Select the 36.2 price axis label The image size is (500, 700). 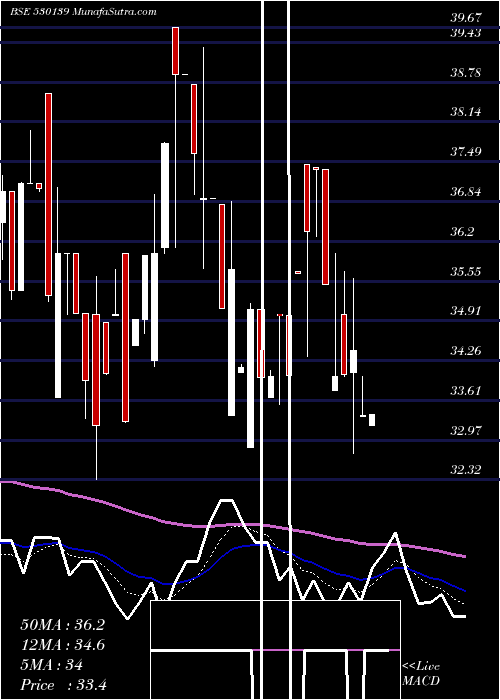(462, 232)
